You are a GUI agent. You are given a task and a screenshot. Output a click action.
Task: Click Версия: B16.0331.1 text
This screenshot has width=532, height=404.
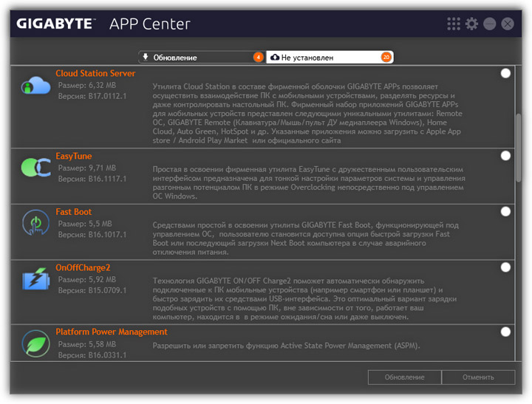[x=92, y=355]
